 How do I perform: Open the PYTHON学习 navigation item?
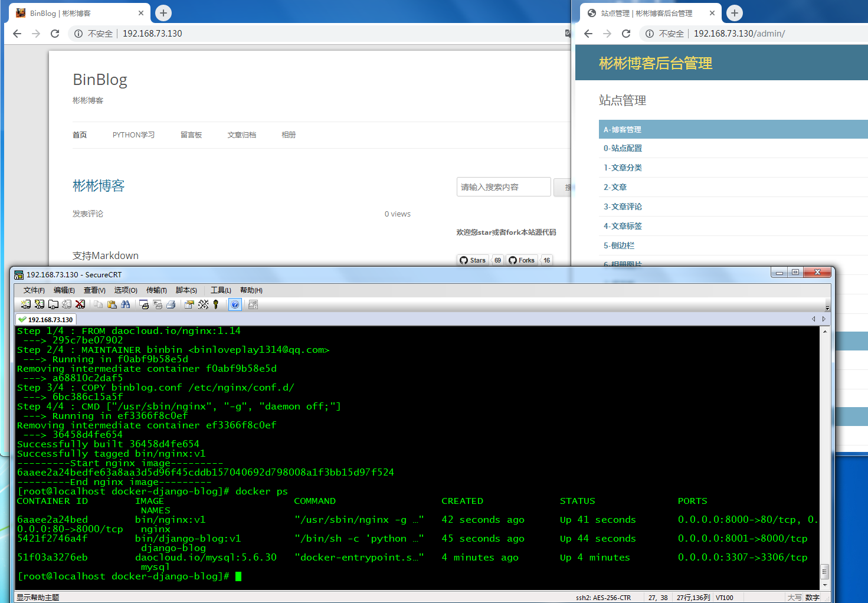pos(133,135)
